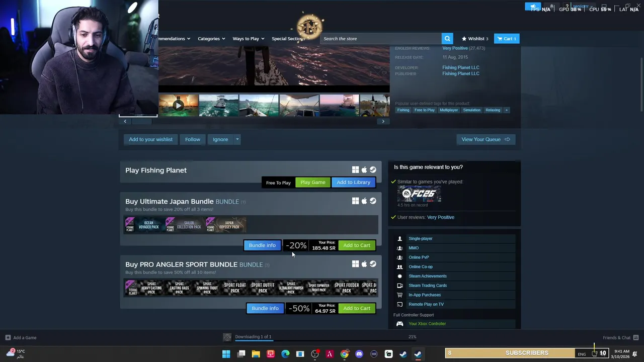This screenshot has width=644, height=362.
Task: Click the Follow button
Action: point(193,139)
